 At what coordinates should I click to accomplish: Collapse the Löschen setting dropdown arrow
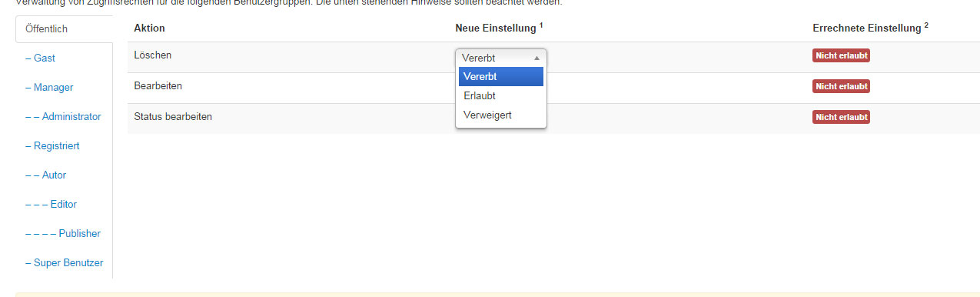coord(537,58)
